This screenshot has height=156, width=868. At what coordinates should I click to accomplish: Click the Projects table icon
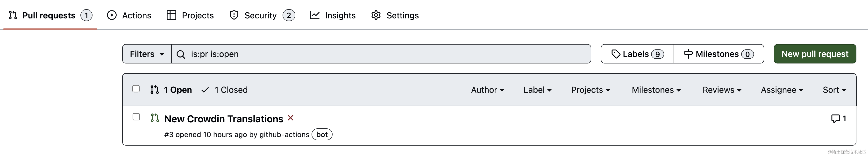pyautogui.click(x=171, y=15)
